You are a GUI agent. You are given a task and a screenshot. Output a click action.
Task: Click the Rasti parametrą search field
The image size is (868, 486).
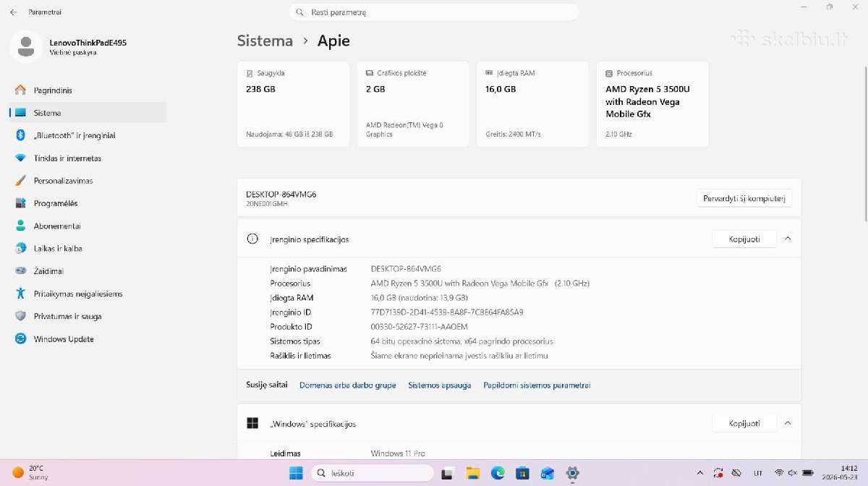tap(434, 12)
